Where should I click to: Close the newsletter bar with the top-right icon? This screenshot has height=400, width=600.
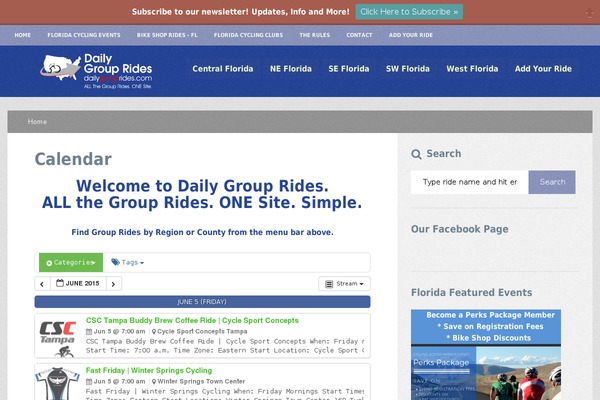[x=589, y=13]
